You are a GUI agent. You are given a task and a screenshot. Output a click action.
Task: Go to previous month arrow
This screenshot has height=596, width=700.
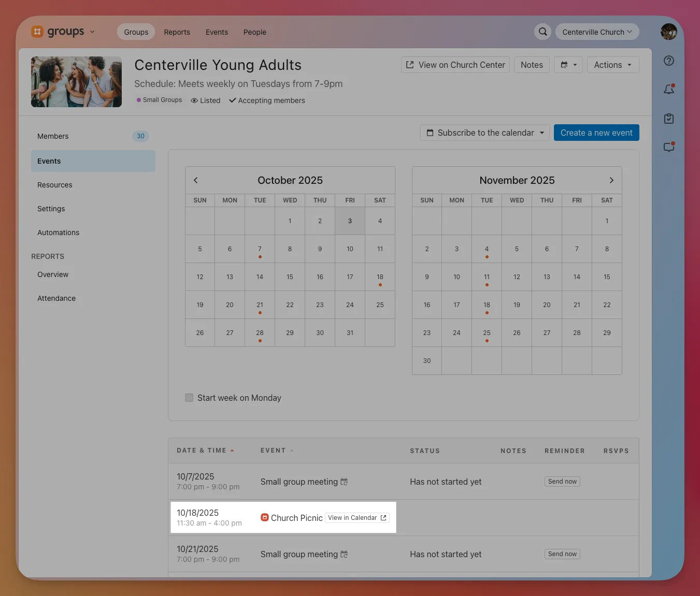point(196,180)
